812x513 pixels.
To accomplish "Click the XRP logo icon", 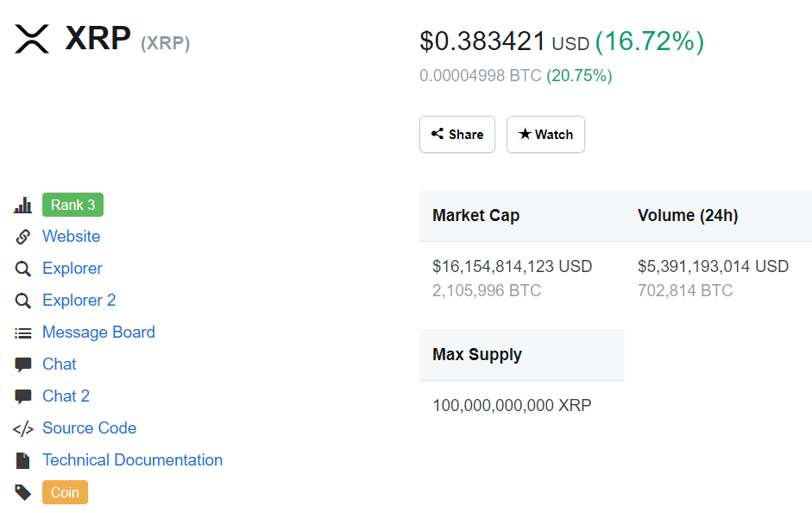I will pyautogui.click(x=32, y=40).
